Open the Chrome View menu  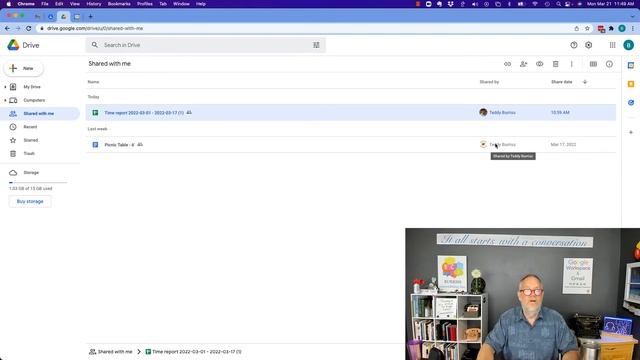75,4
